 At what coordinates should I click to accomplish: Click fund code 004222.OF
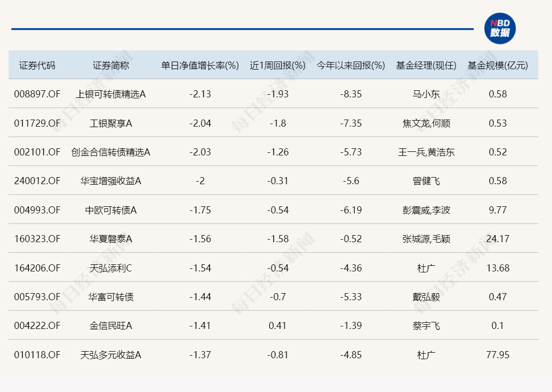coord(37,326)
